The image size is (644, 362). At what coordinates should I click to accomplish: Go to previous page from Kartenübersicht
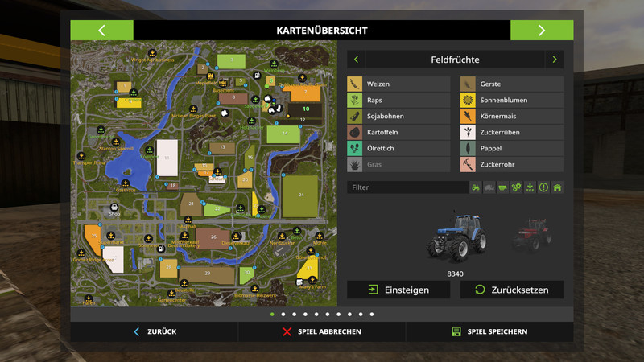pyautogui.click(x=102, y=31)
